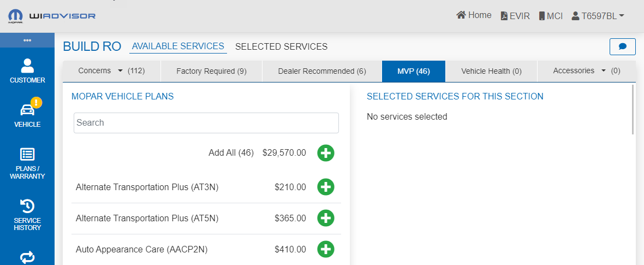Add all 46 plans with green plus

[326, 153]
